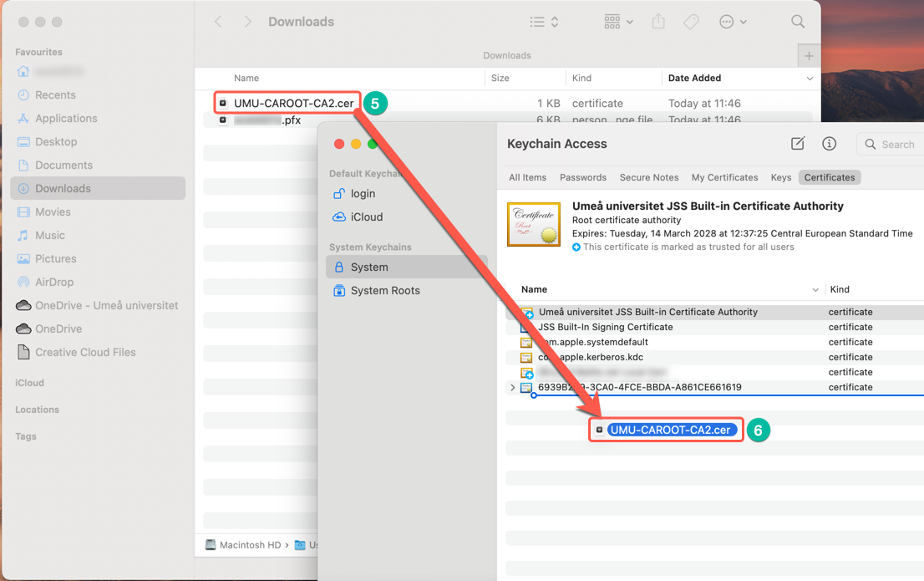This screenshot has height=581, width=924.
Task: Toggle Date Added sort order chevron
Action: 810,79
